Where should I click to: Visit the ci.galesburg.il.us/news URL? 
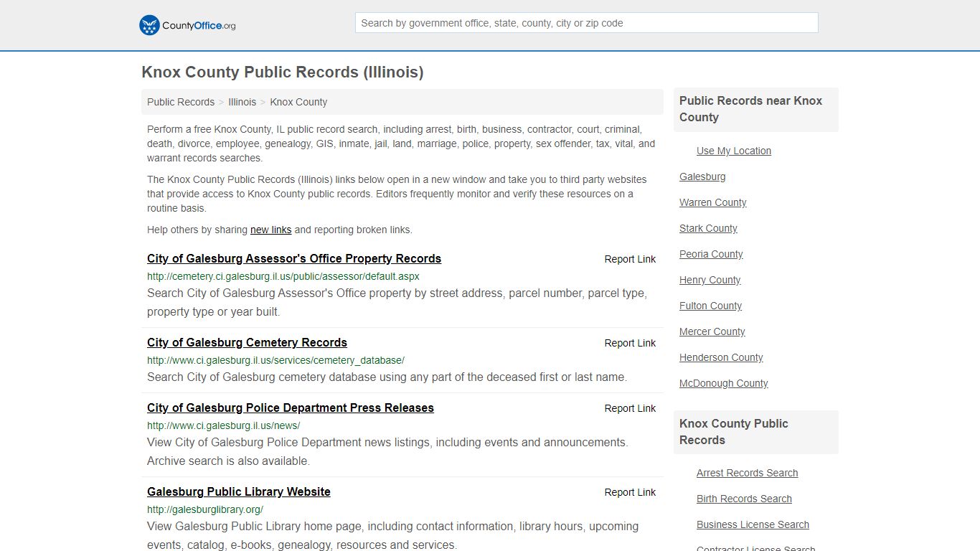[x=223, y=425]
